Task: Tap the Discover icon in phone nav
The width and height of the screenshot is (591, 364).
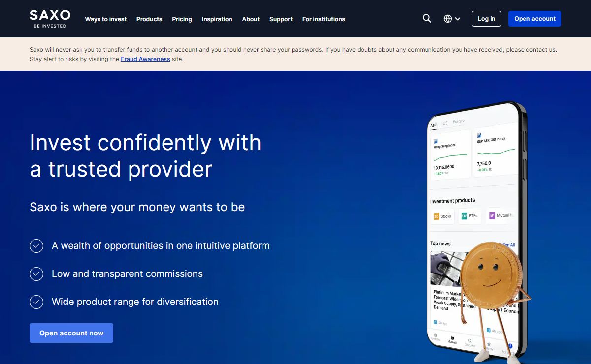Action: 470,342
